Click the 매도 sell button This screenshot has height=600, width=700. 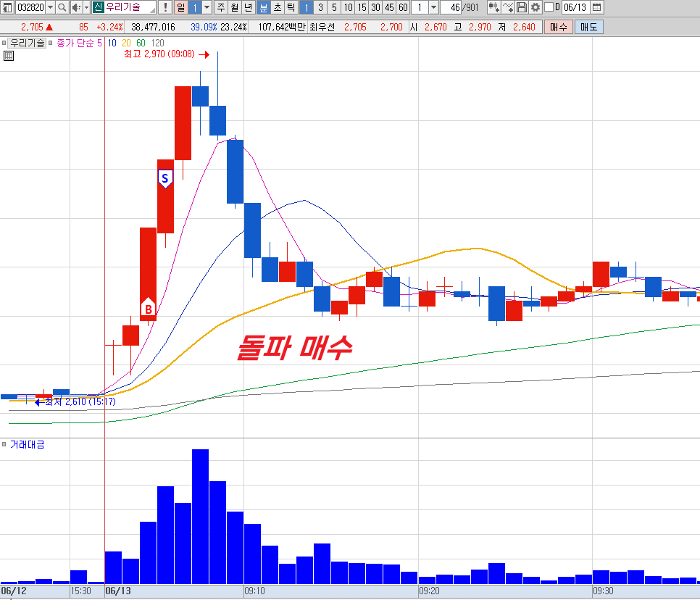589,27
